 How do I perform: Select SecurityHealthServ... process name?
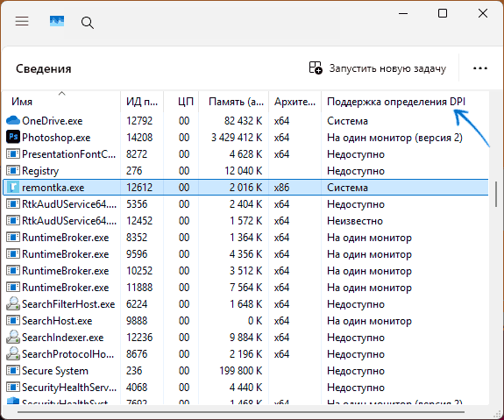pos(69,388)
